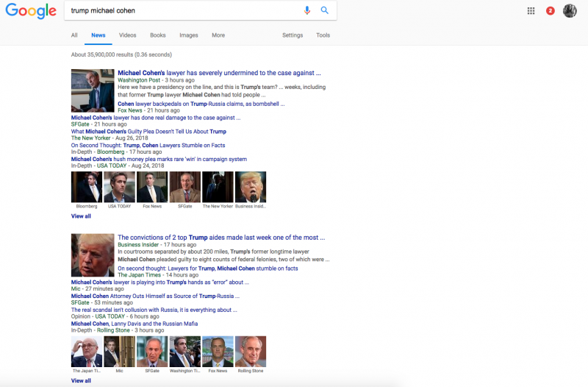Image resolution: width=588 pixels, height=387 pixels.
Task: Open Mic 'playing into Trump's hands' article
Action: 159,283
